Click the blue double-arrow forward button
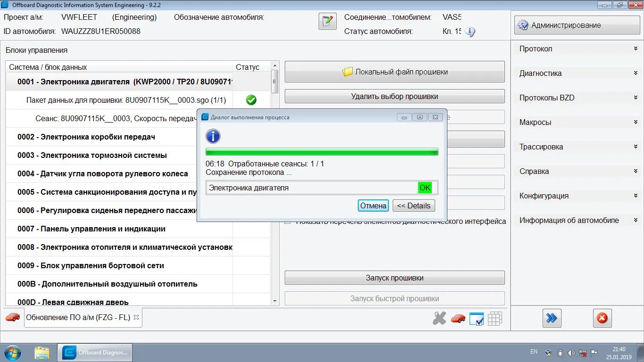 [552, 318]
